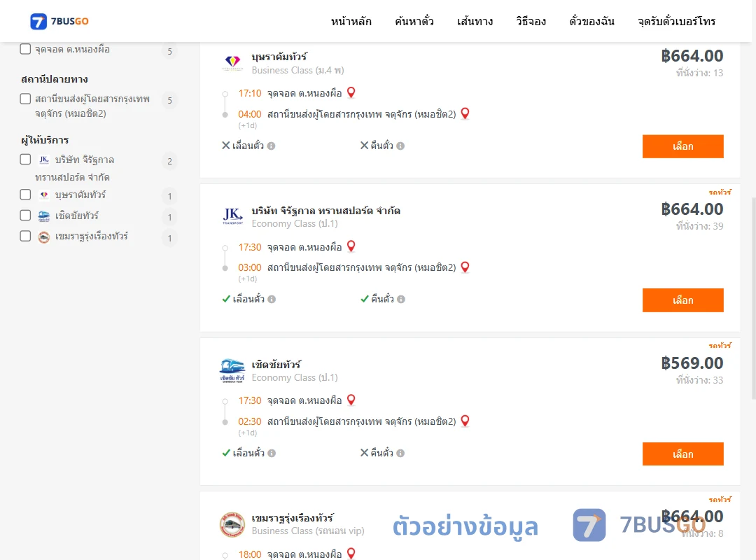Show เลื่อนตั๋ว info icon on เชิดชัยทัวร์ card
The width and height of the screenshot is (756, 560).
(x=272, y=453)
